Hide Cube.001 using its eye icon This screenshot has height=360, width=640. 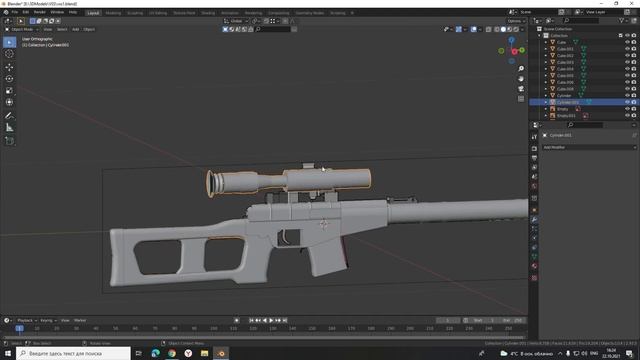(627, 49)
